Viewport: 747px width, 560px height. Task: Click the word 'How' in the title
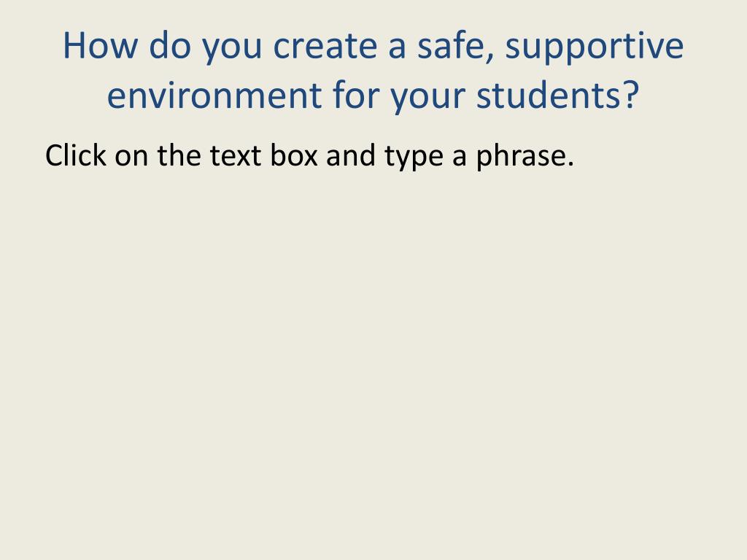[101, 46]
